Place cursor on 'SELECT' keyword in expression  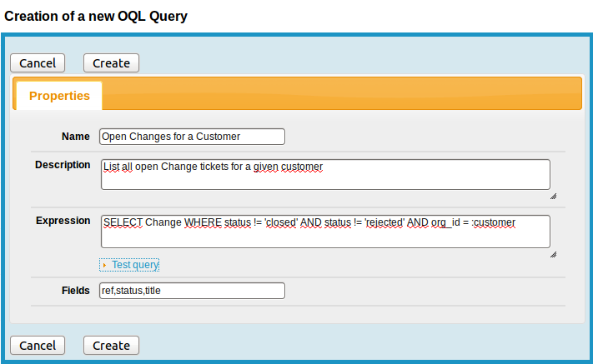point(123,222)
